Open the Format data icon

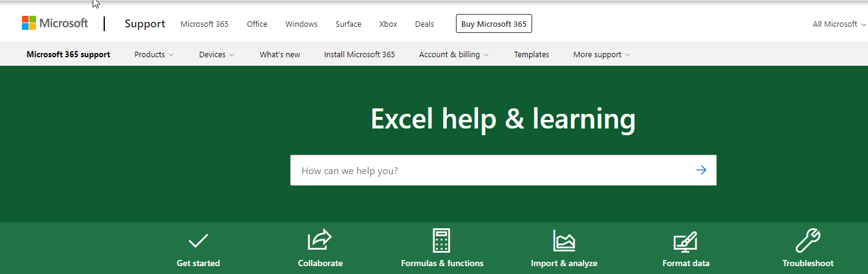(x=685, y=241)
